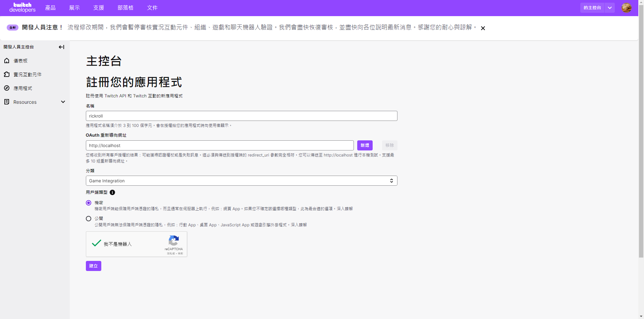Click the 名稱 input containing rickroll

pyautogui.click(x=241, y=116)
